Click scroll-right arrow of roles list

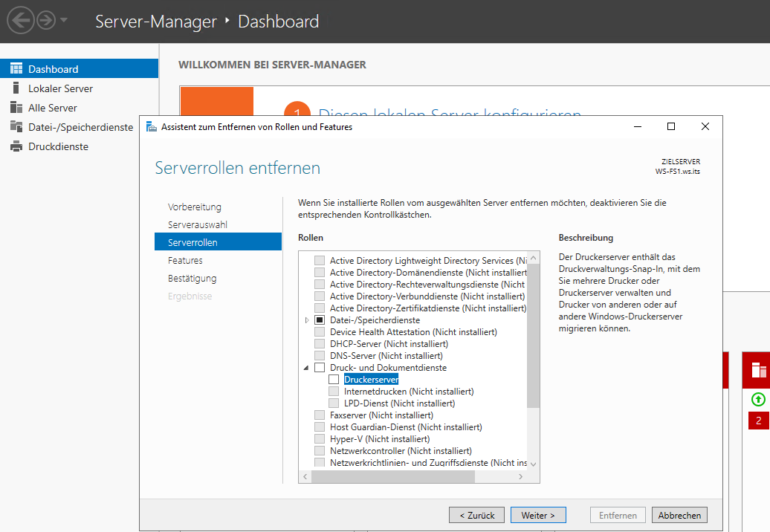[520, 476]
